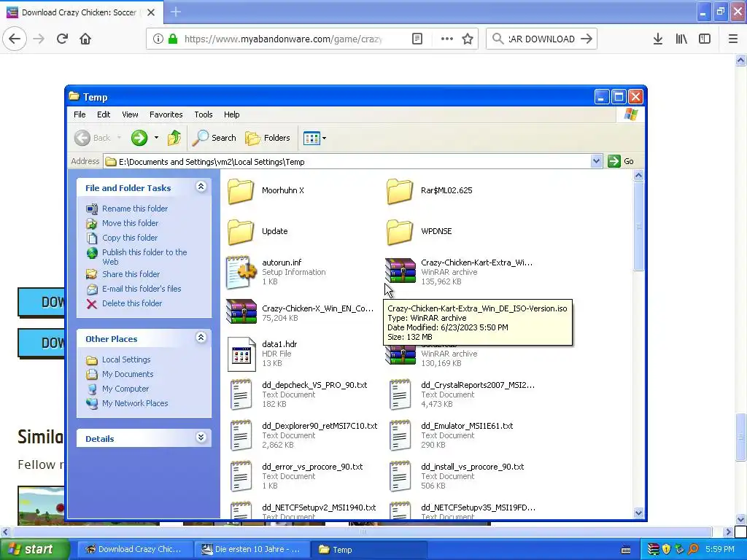Click Firefox reload page icon

click(x=62, y=39)
